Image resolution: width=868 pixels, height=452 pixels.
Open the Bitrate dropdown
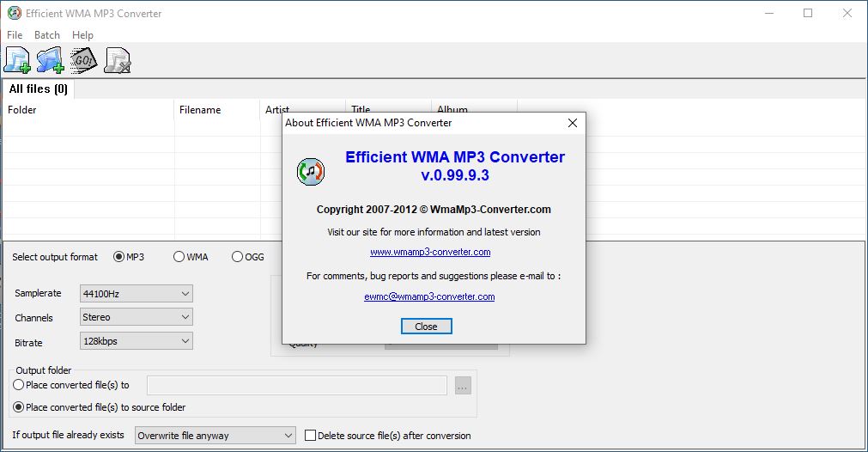tap(137, 341)
